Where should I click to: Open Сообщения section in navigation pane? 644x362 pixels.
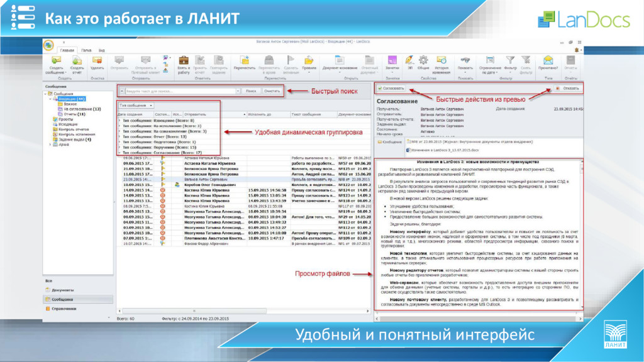[x=77, y=299]
